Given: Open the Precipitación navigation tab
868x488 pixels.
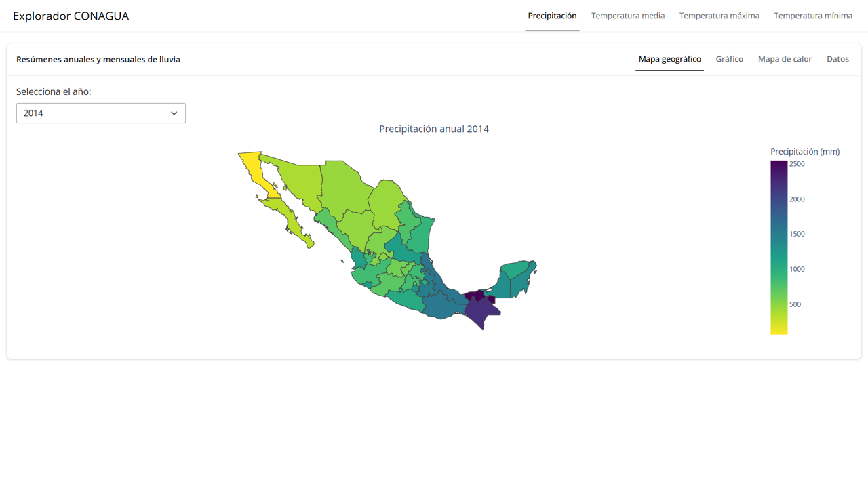Looking at the screenshot, I should point(552,16).
